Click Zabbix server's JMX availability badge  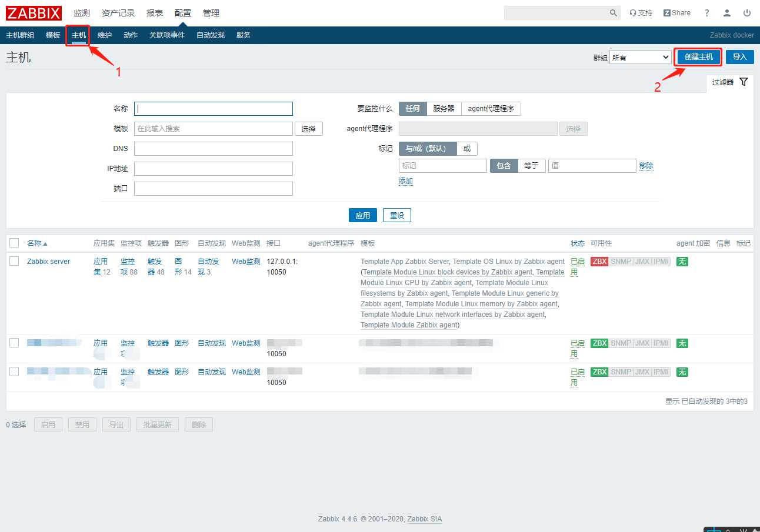(642, 262)
